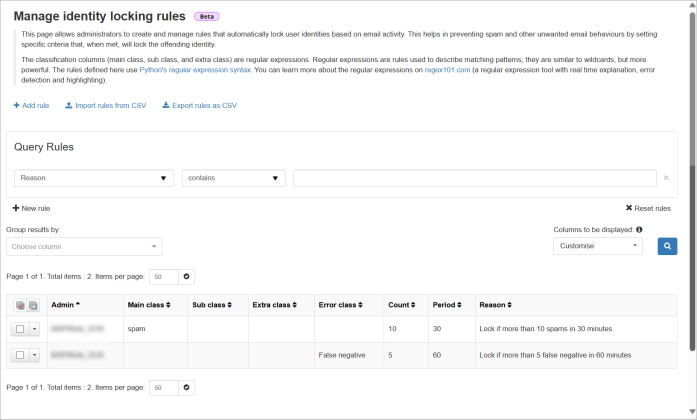Open the contains operator dropdown
This screenshot has width=697, height=420.
tap(233, 178)
